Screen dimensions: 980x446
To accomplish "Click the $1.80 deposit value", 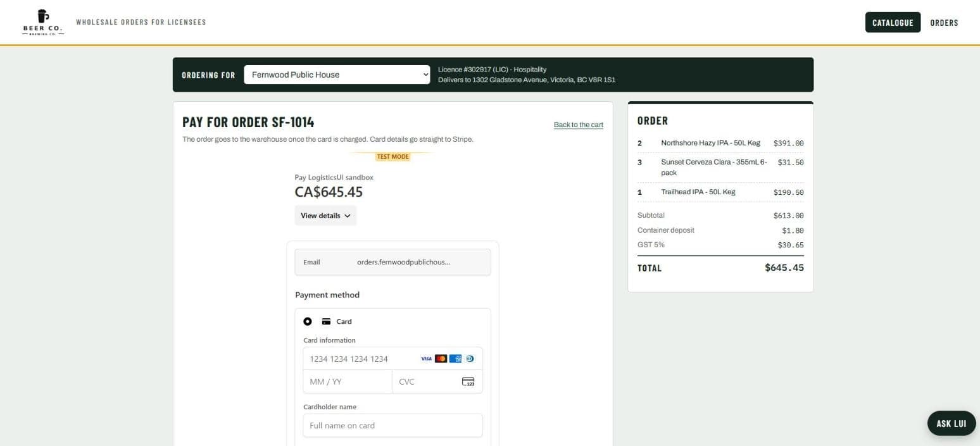I will [x=793, y=231].
